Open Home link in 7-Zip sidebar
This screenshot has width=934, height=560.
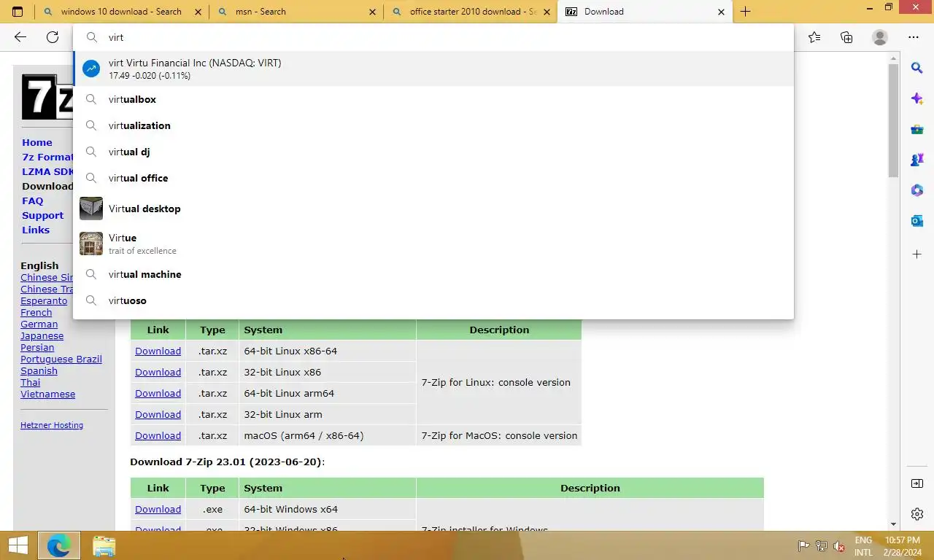point(37,143)
